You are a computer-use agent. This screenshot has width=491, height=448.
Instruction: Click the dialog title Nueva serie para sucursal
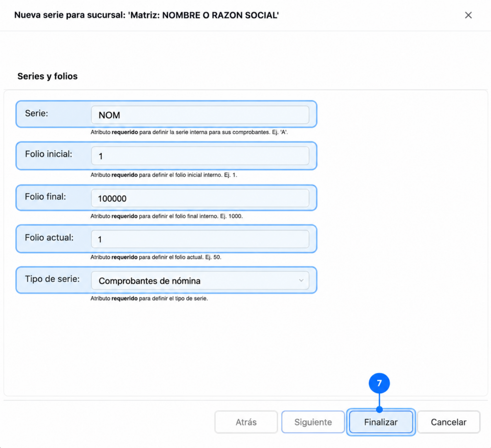click(147, 15)
